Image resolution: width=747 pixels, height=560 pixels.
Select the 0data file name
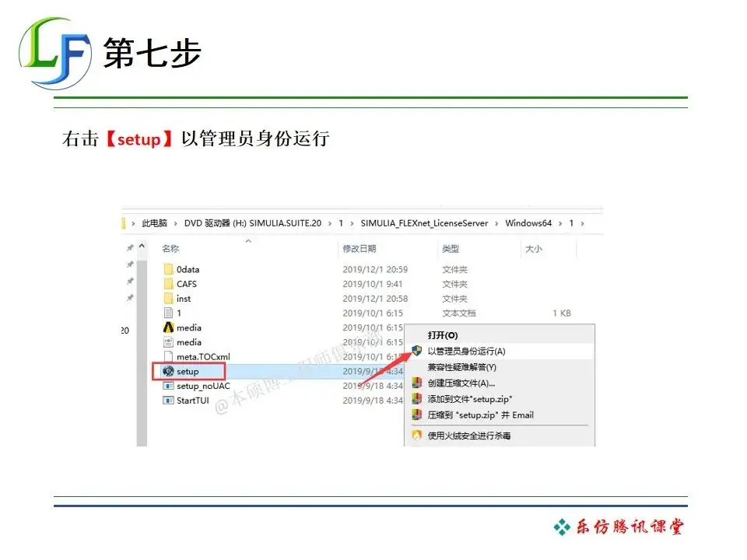[x=188, y=270]
